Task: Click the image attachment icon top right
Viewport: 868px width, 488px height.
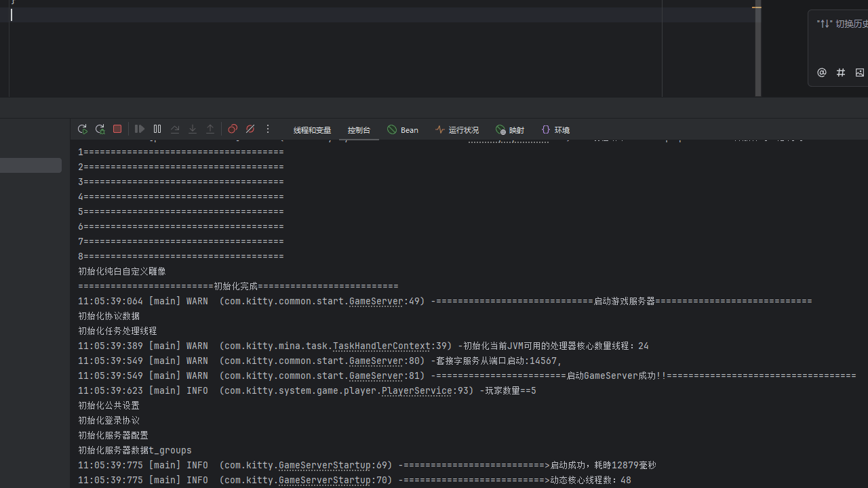Action: (x=860, y=73)
